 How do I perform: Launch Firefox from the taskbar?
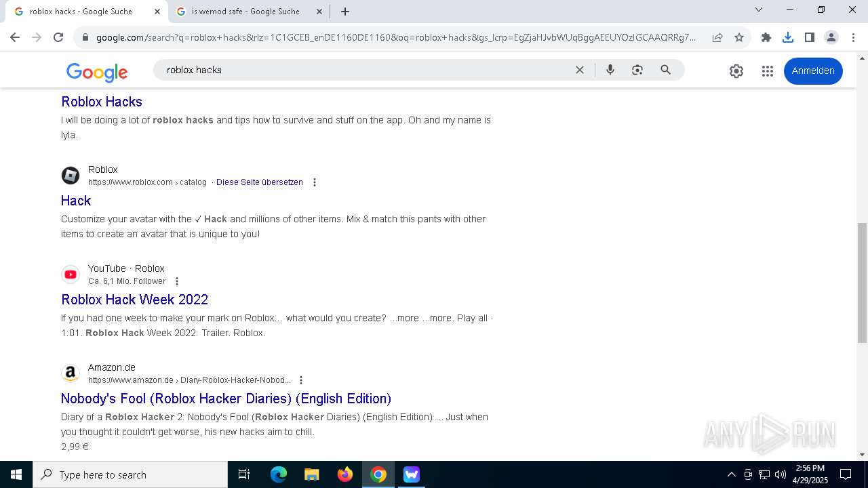pyautogui.click(x=345, y=474)
